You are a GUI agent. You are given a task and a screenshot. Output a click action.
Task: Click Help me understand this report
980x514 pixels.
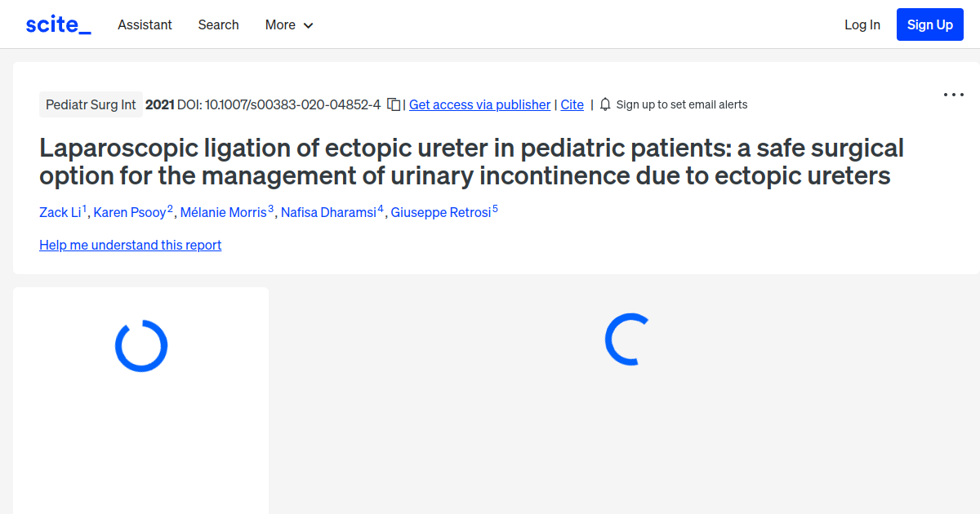click(130, 245)
